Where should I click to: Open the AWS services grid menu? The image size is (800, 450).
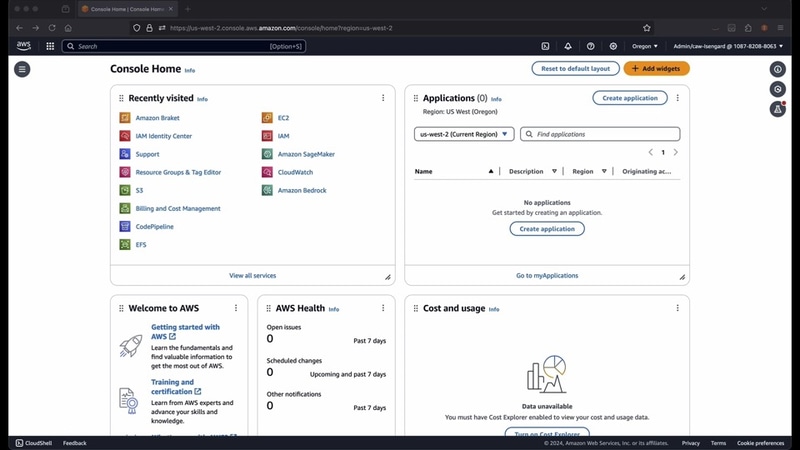[x=50, y=46]
